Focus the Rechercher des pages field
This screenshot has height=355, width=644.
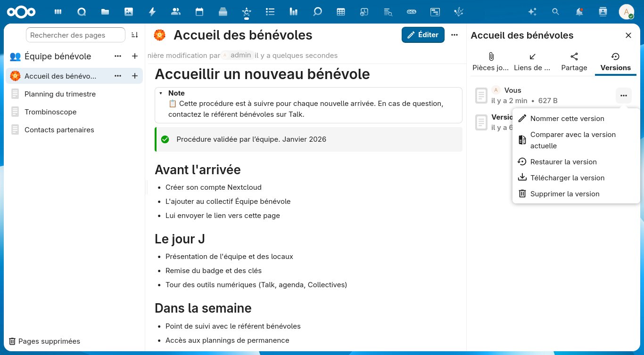coord(75,35)
